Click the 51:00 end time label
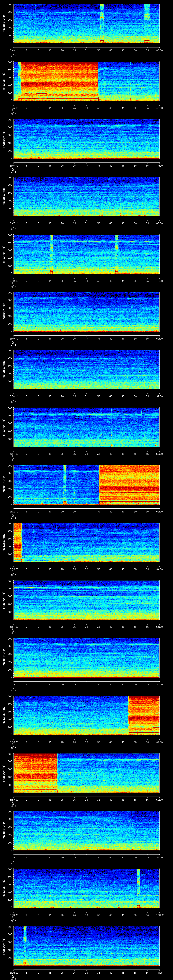Image resolution: width=173 pixels, height=980 pixels. (159, 396)
